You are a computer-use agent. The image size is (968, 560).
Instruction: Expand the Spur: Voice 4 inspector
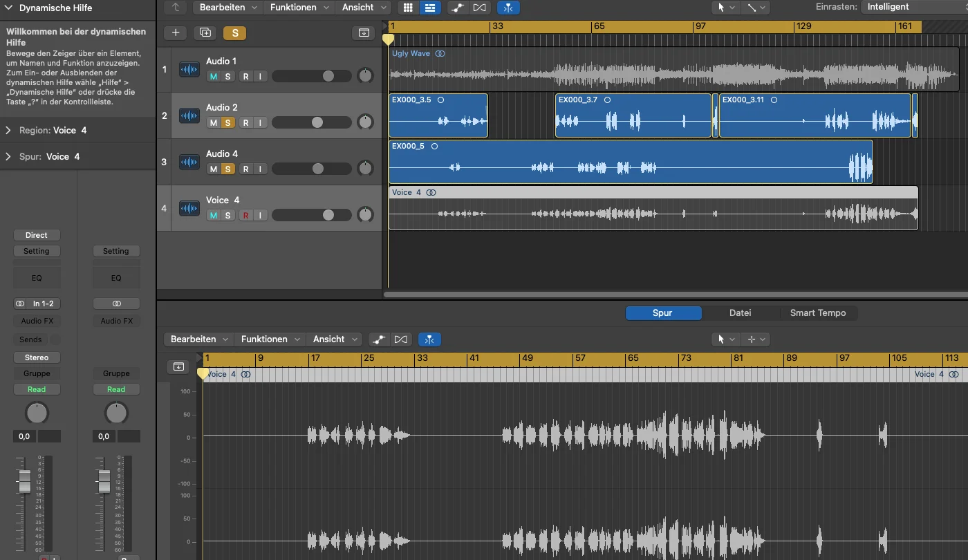8,156
